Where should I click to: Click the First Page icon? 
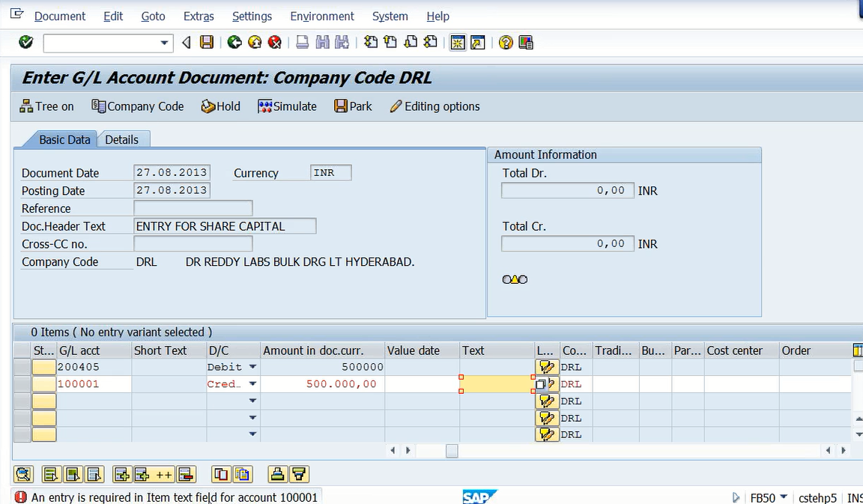pyautogui.click(x=370, y=43)
